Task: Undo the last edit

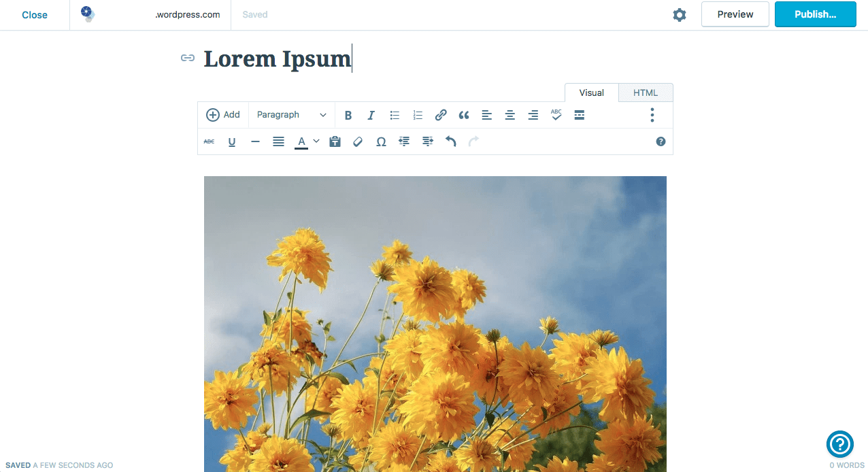Action: [450, 141]
